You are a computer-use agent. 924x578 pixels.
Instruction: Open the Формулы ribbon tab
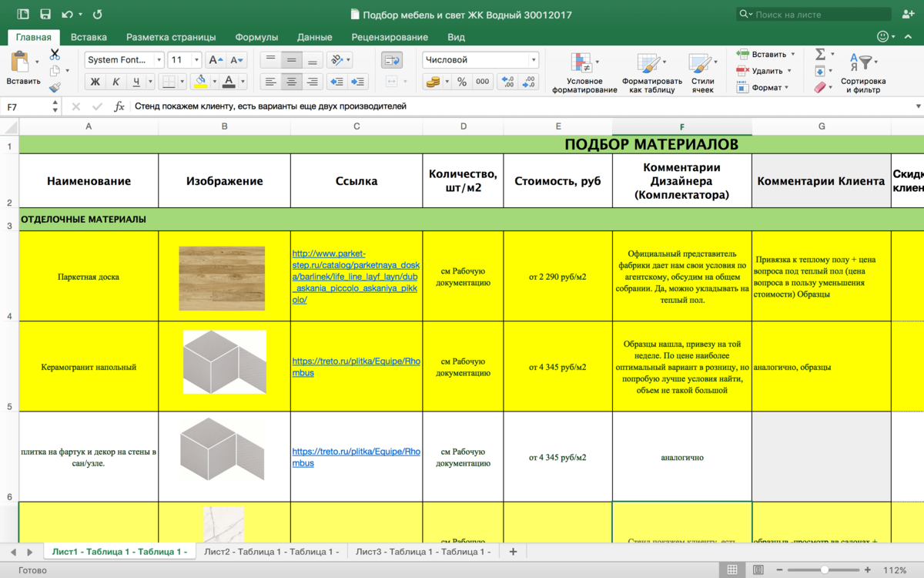coord(256,37)
